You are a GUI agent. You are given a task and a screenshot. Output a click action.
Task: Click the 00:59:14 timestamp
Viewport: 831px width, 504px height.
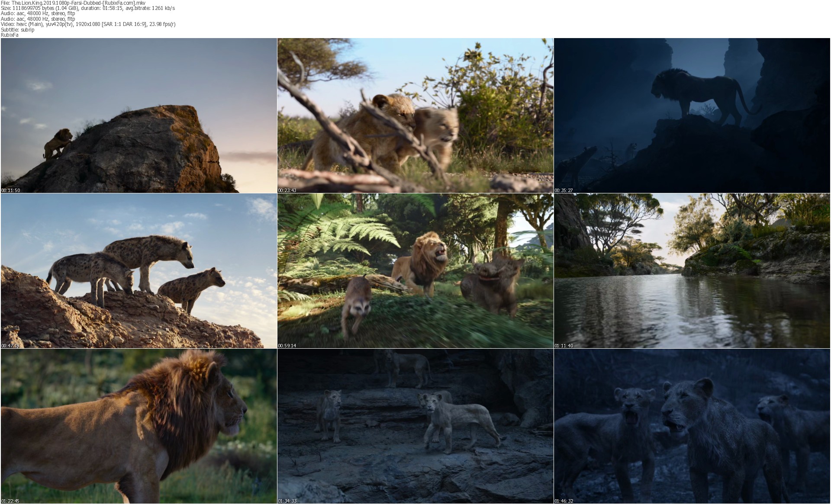point(287,346)
